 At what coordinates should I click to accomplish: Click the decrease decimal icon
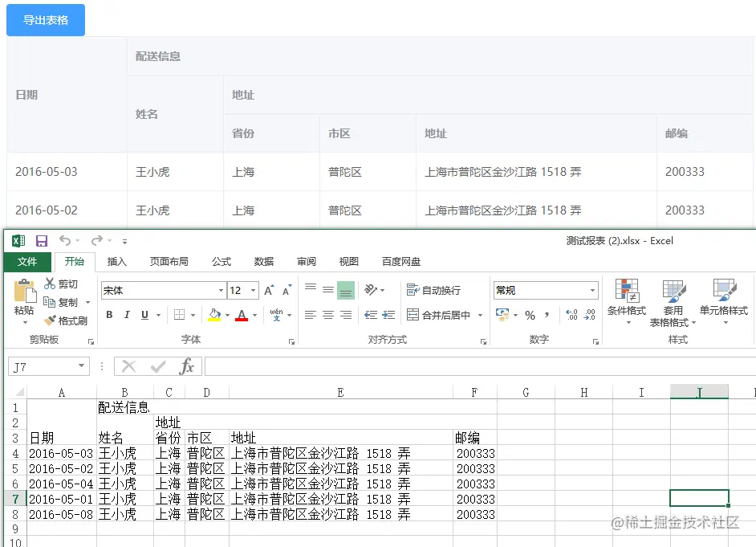tap(589, 315)
